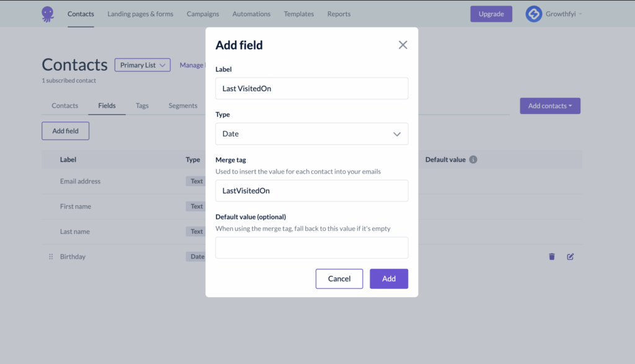Close the Add field dialog

pos(403,45)
